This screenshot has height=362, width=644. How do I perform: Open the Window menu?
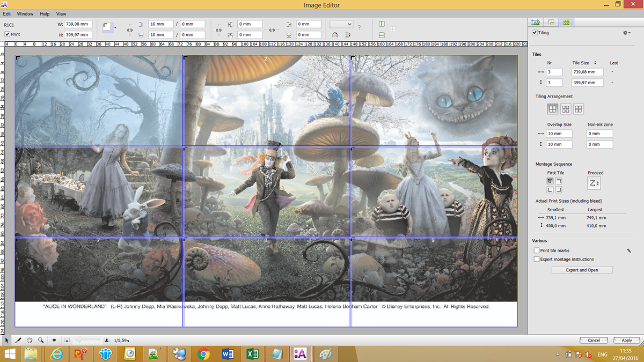(x=25, y=13)
